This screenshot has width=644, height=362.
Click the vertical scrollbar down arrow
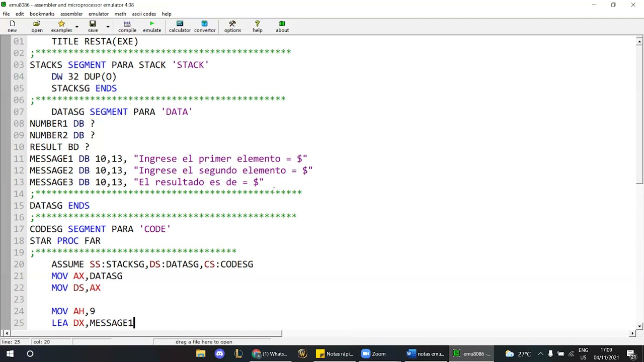point(639,326)
